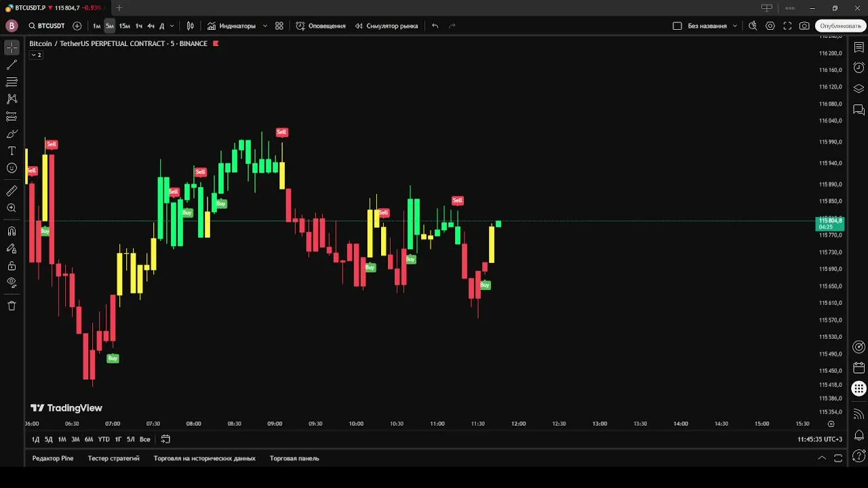Screen dimensions: 868x488
Task: Switch to the Д daily timeframe
Action: [161, 26]
